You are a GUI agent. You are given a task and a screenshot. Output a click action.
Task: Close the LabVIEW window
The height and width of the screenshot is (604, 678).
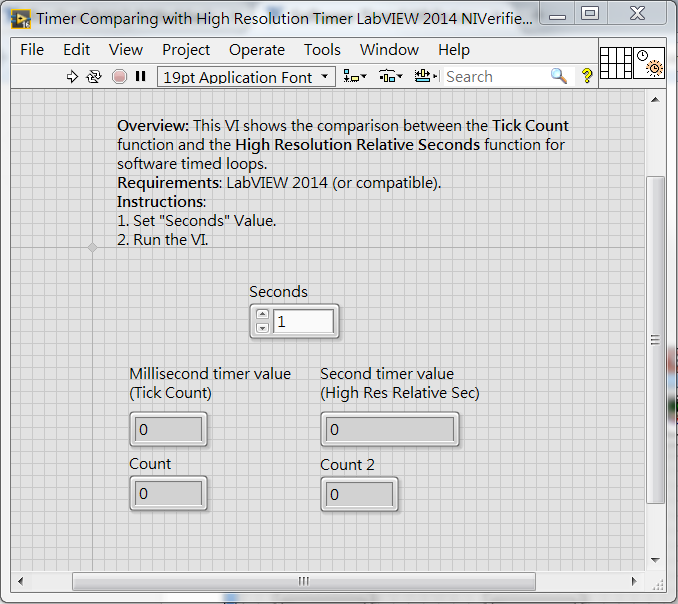coord(637,14)
